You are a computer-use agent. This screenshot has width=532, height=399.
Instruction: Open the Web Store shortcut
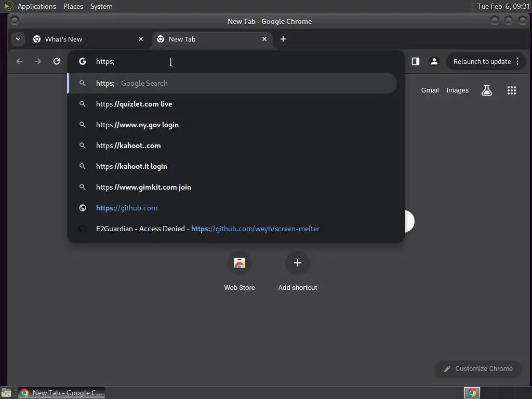[x=240, y=271]
